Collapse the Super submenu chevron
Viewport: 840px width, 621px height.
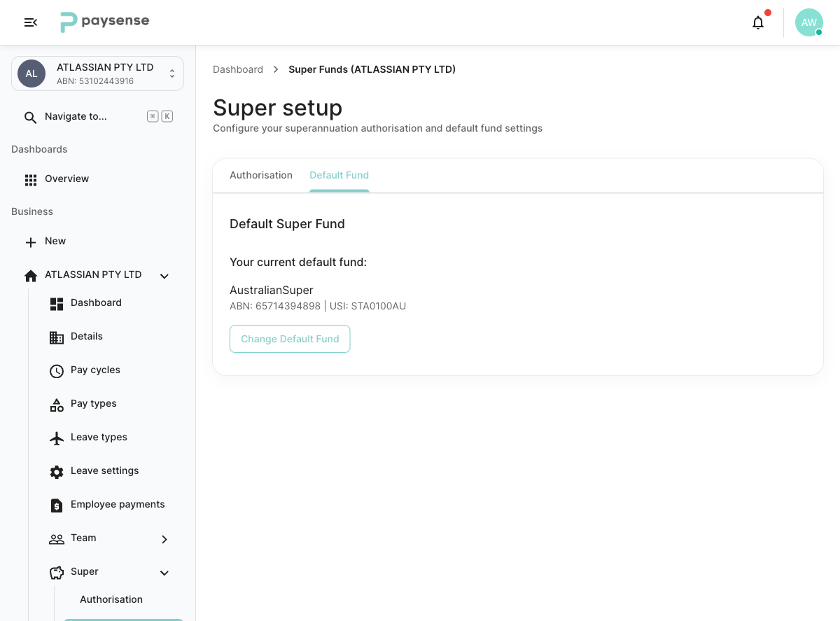point(164,573)
